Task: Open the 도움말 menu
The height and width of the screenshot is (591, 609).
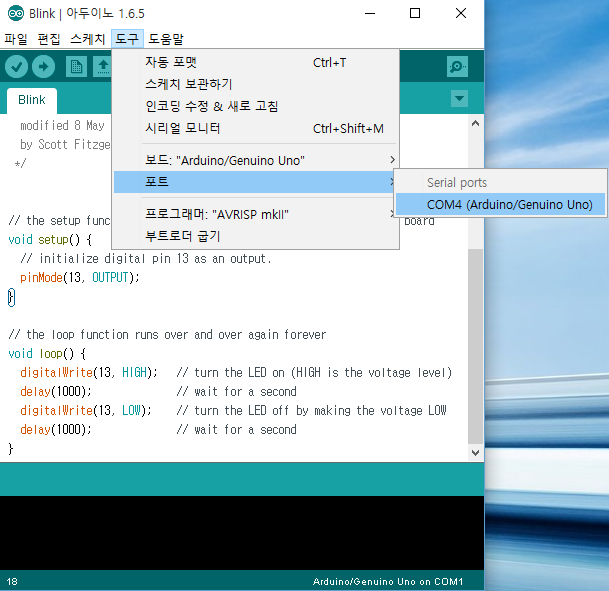Action: [x=166, y=39]
